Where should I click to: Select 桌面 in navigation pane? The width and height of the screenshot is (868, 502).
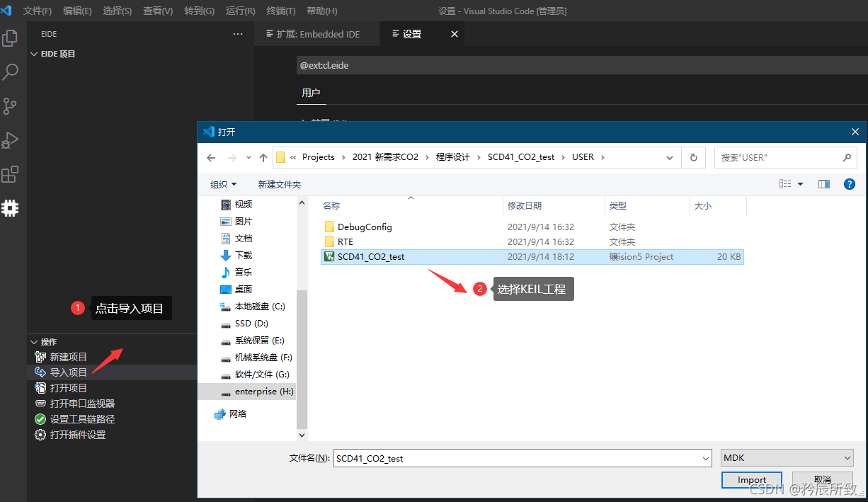(x=236, y=290)
